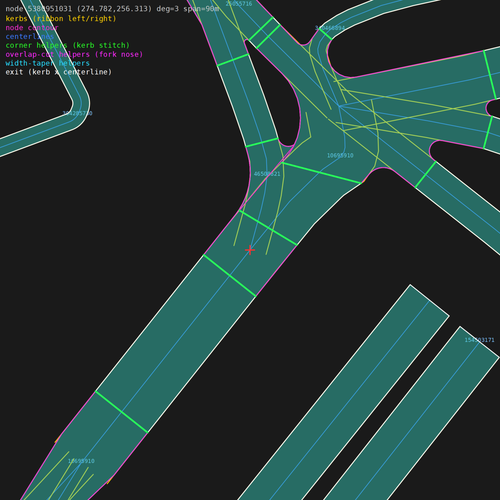The height and width of the screenshot is (500, 500).
Task: Click the way label 154303171
Action: (x=480, y=340)
